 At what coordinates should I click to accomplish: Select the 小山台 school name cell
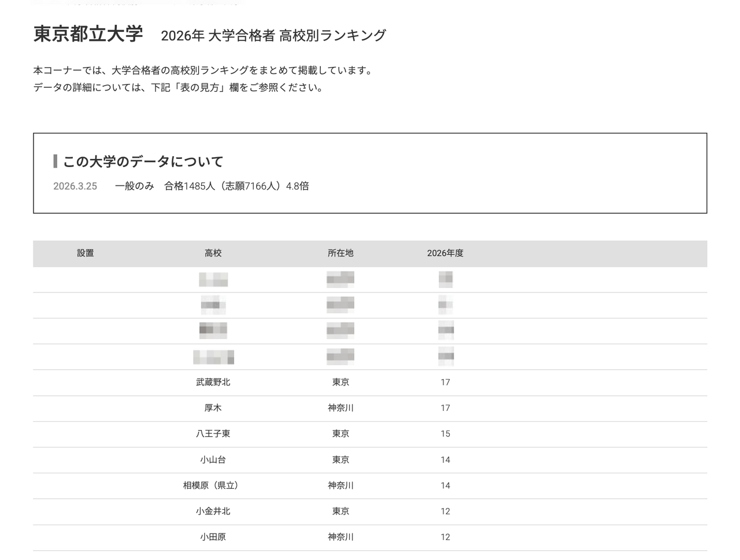click(213, 459)
